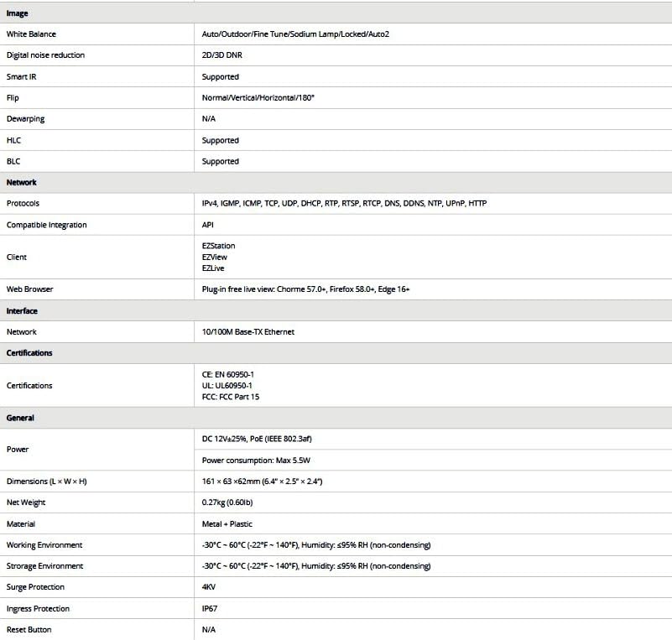Click the Network section header

click(x=22, y=182)
